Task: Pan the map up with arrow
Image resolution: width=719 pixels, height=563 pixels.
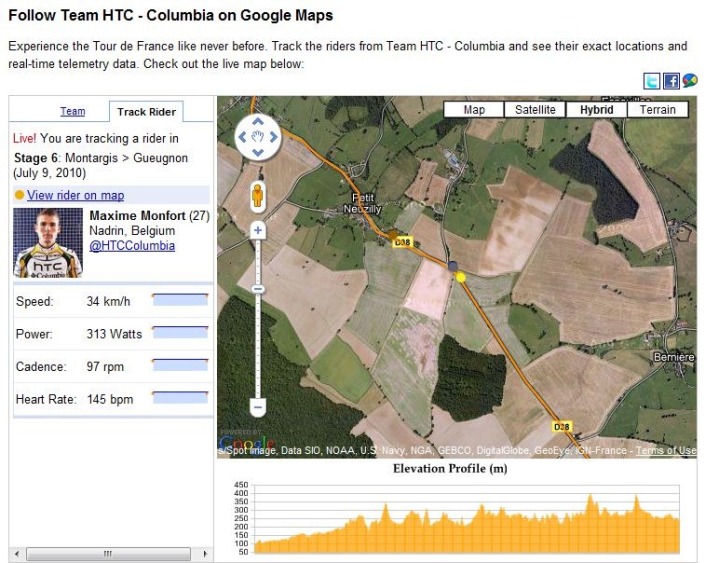Action: tap(258, 121)
